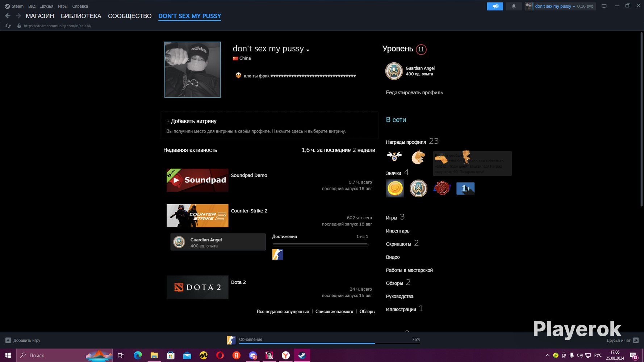Open Steam announcements megaphone button

tap(495, 6)
